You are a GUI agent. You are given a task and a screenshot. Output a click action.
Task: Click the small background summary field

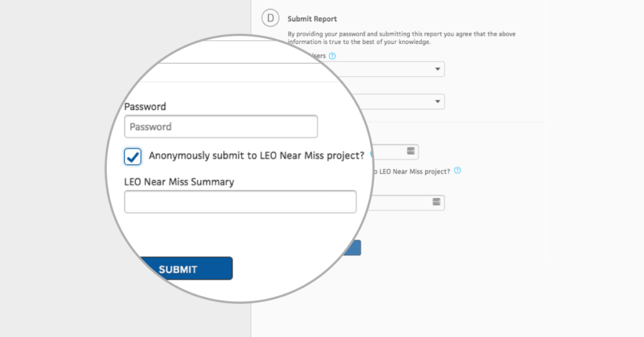[x=409, y=202]
